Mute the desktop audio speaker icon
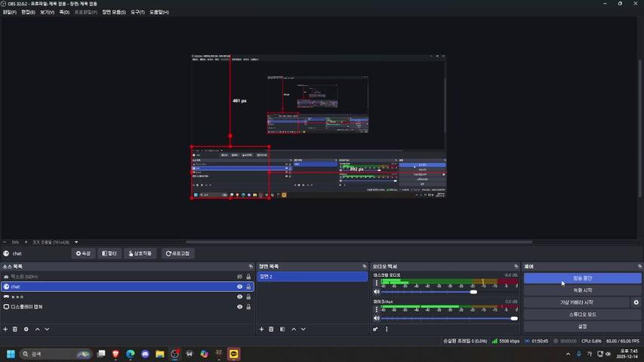The height and width of the screenshot is (362, 644). pyautogui.click(x=376, y=292)
